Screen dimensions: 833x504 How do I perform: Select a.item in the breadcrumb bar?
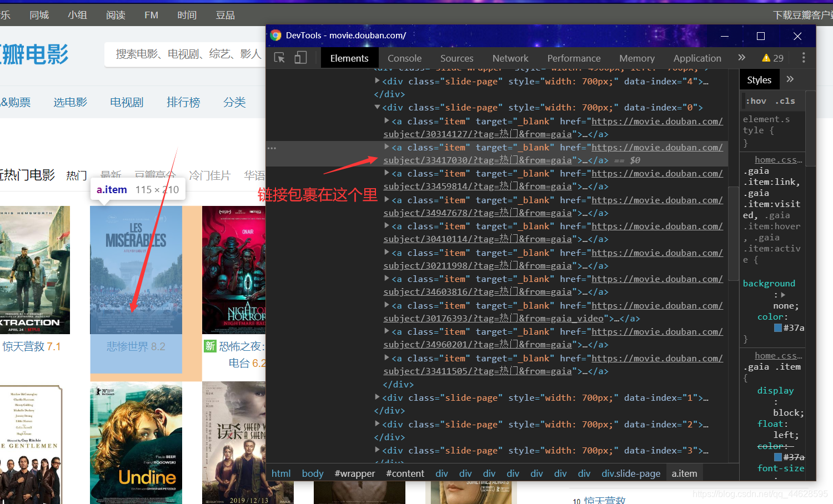(x=684, y=473)
